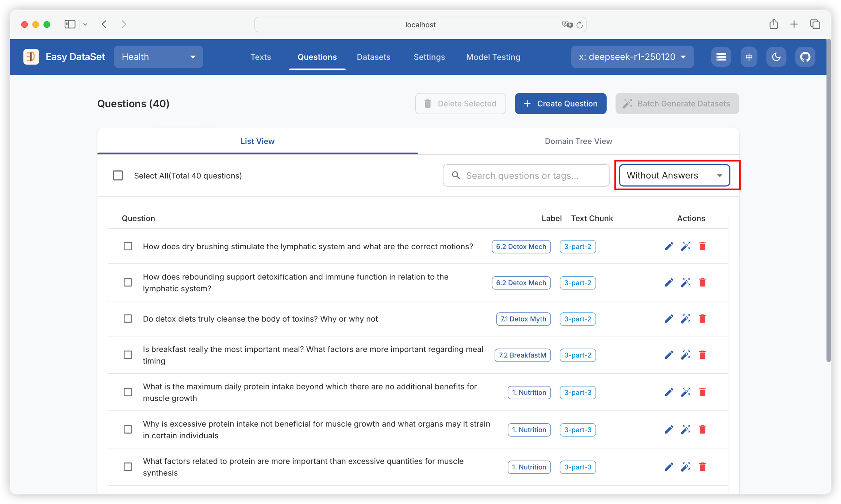Click the Create Question button
Image resolution: width=841 pixels, height=504 pixels.
coord(560,104)
